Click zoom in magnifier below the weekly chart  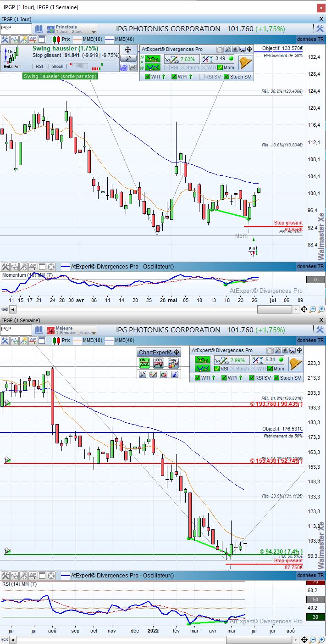pos(321,640)
